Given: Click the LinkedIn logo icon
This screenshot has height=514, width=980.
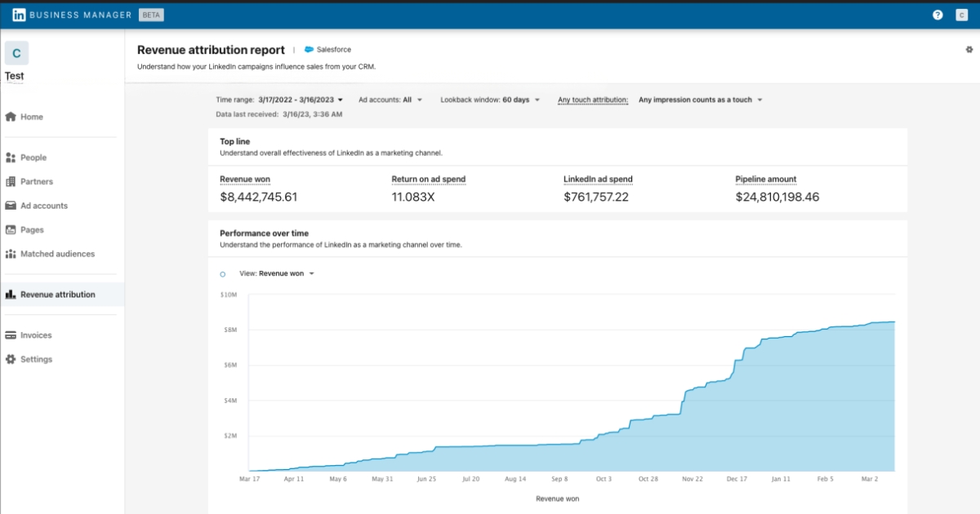Looking at the screenshot, I should (19, 15).
